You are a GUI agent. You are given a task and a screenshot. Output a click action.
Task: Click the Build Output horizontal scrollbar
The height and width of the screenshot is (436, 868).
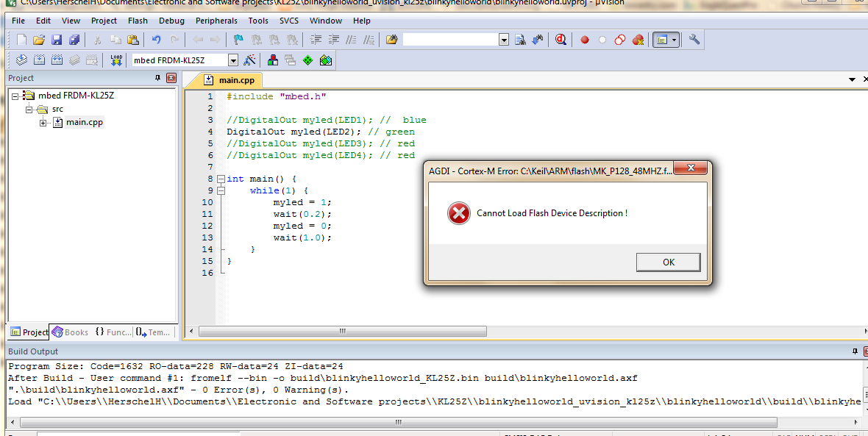point(397,423)
